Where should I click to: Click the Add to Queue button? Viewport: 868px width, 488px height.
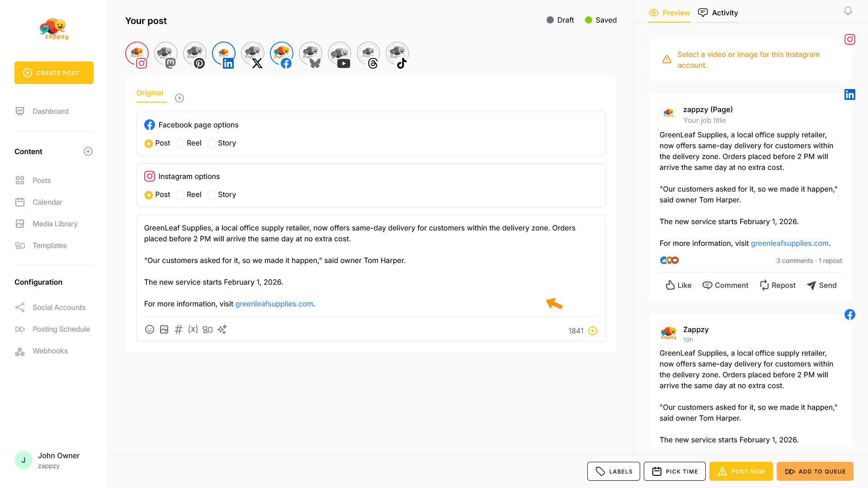pyautogui.click(x=815, y=471)
